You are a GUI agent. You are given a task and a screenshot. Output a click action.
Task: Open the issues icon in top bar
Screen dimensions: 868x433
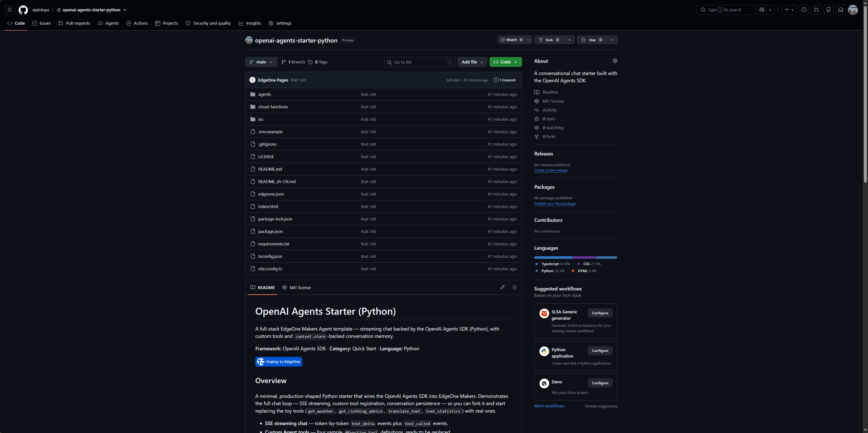click(x=804, y=10)
